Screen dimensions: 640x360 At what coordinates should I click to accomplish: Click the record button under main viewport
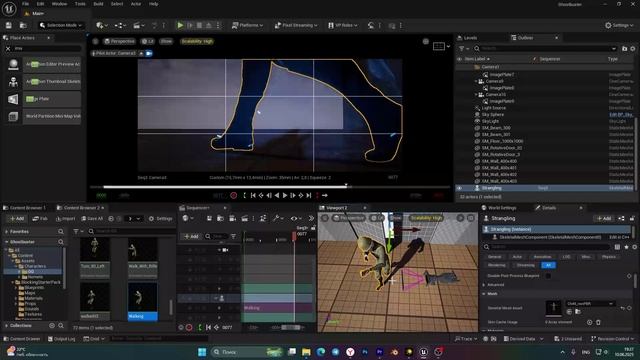233,196
